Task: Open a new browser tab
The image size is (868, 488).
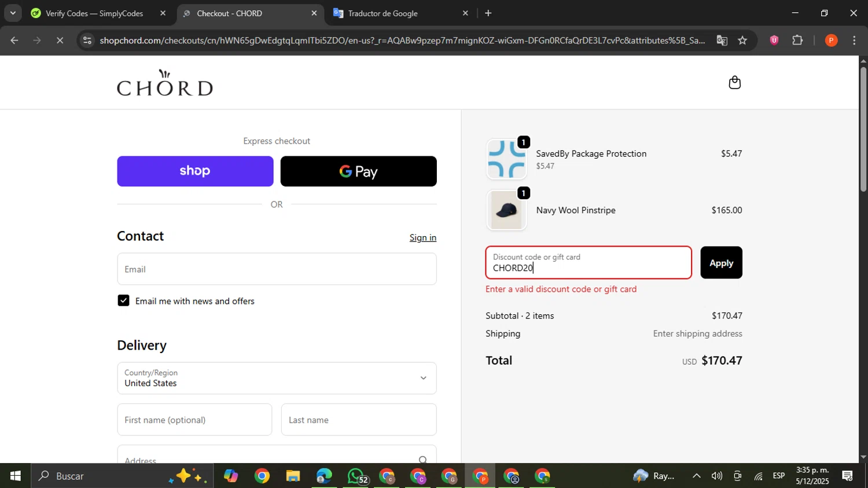Action: [488, 13]
